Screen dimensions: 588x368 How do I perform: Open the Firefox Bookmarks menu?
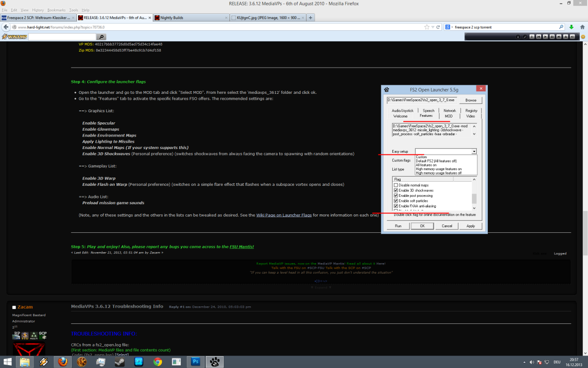click(x=57, y=10)
